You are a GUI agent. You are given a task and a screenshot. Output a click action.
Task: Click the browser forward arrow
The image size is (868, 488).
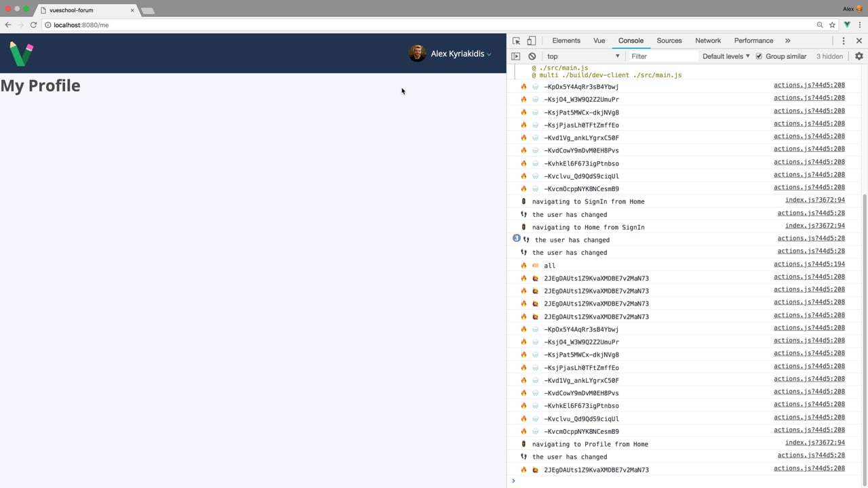(x=20, y=25)
